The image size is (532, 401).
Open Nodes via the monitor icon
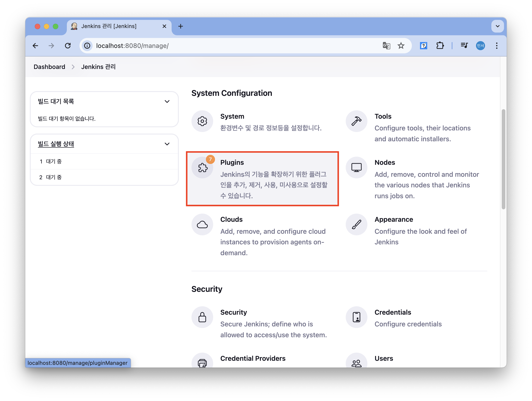pos(356,167)
